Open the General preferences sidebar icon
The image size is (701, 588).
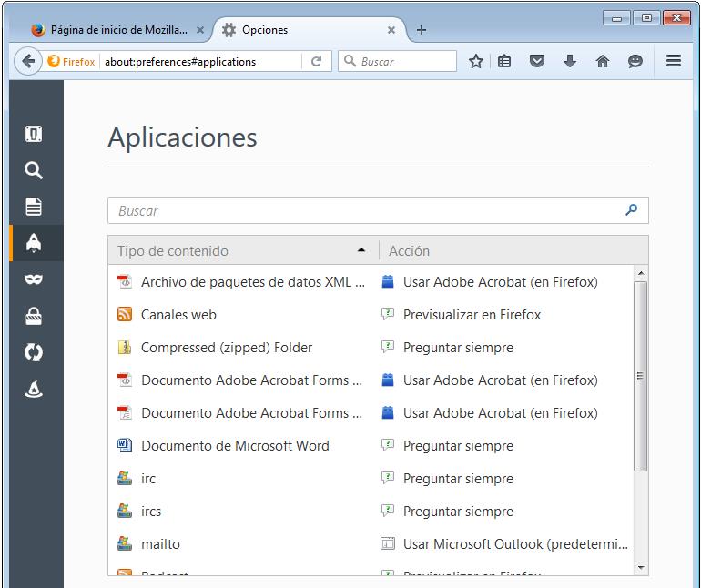point(34,135)
